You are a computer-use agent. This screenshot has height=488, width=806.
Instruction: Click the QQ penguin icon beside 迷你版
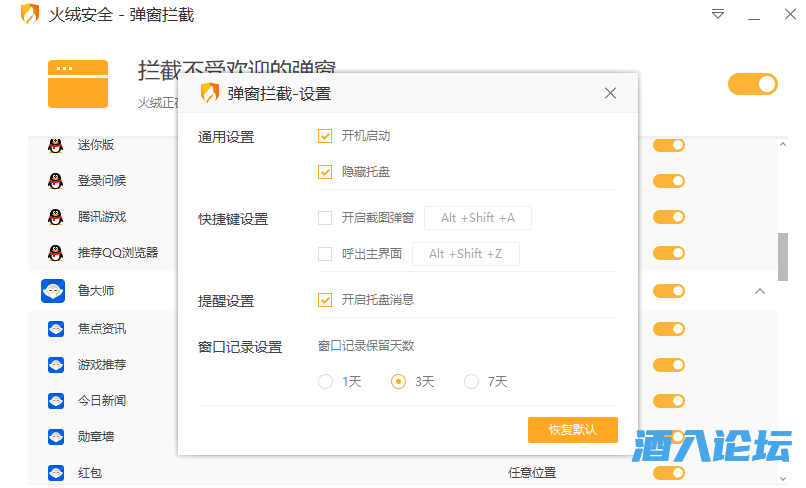click(x=55, y=145)
